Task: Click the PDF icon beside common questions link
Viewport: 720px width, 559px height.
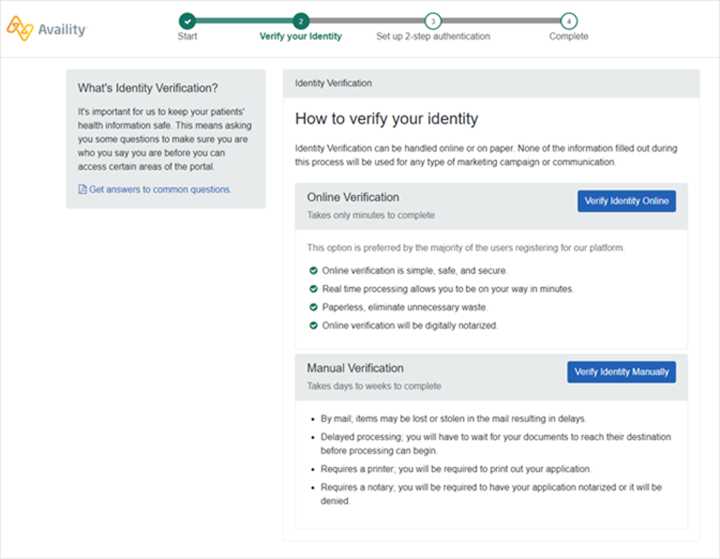Action: 82,189
